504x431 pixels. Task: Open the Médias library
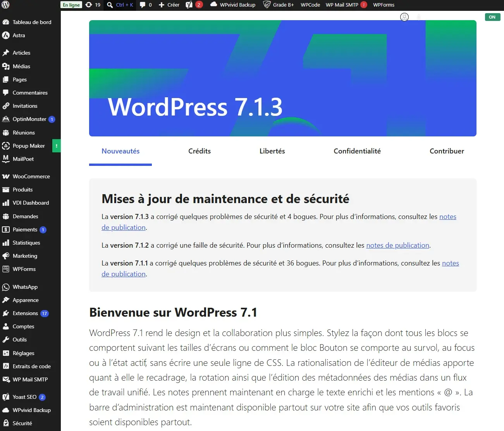[x=30, y=66]
